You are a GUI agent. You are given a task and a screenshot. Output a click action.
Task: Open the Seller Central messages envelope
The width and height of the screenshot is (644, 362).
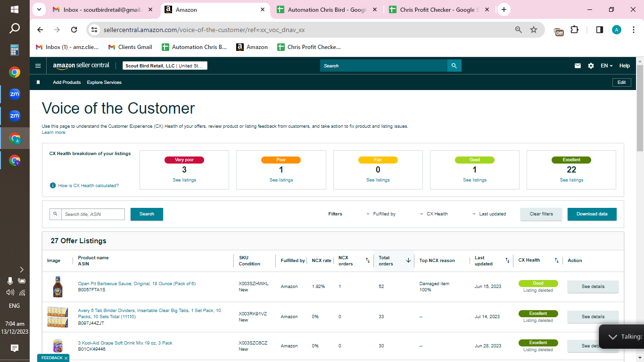(578, 66)
